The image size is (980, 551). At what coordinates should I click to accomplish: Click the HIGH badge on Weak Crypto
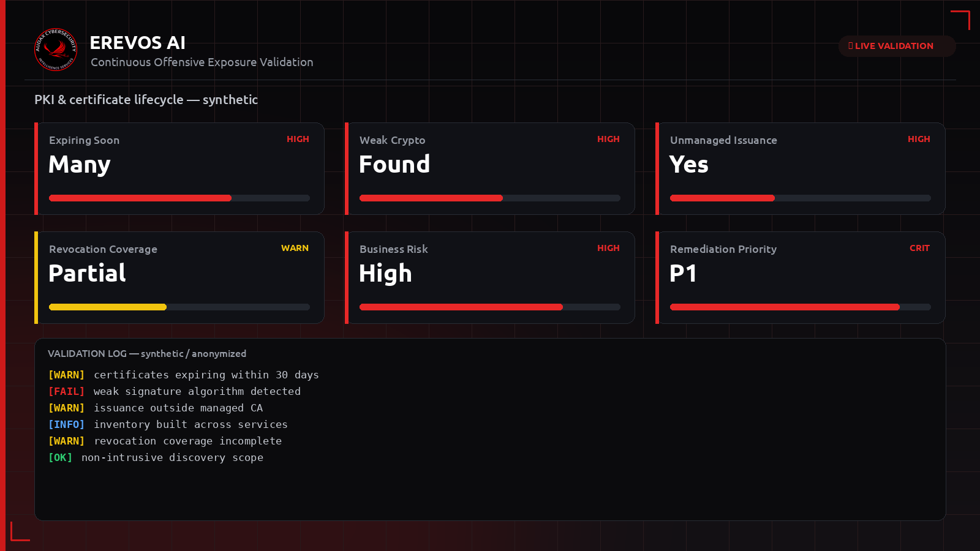608,139
